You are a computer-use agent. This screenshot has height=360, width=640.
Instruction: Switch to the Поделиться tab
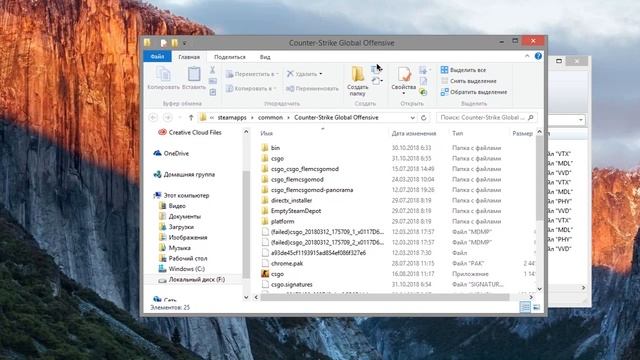(x=230, y=57)
